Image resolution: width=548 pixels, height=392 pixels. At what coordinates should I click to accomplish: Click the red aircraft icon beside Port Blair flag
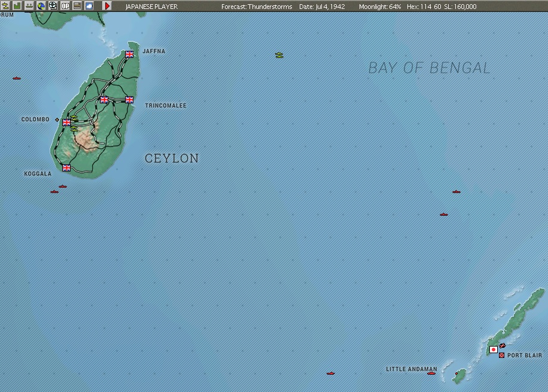[502, 345]
